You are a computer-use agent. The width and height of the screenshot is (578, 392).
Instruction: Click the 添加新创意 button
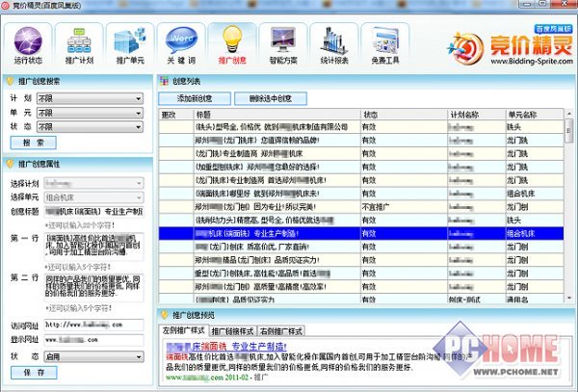click(x=202, y=98)
